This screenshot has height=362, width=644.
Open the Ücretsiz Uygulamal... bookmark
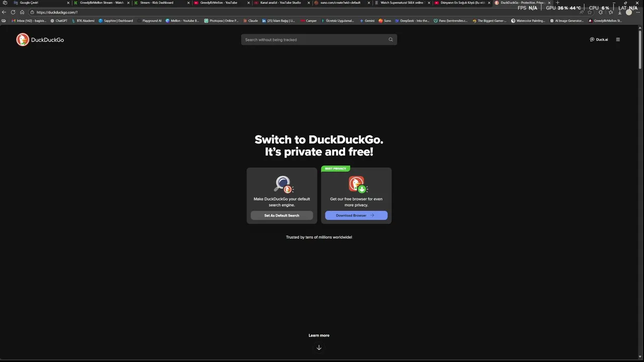coord(338,21)
